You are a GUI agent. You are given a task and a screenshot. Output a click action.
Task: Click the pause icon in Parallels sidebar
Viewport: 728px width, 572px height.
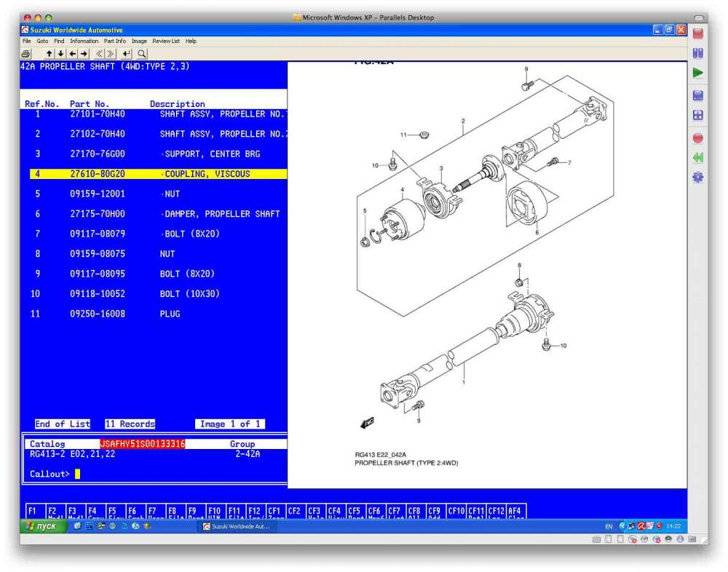(698, 53)
